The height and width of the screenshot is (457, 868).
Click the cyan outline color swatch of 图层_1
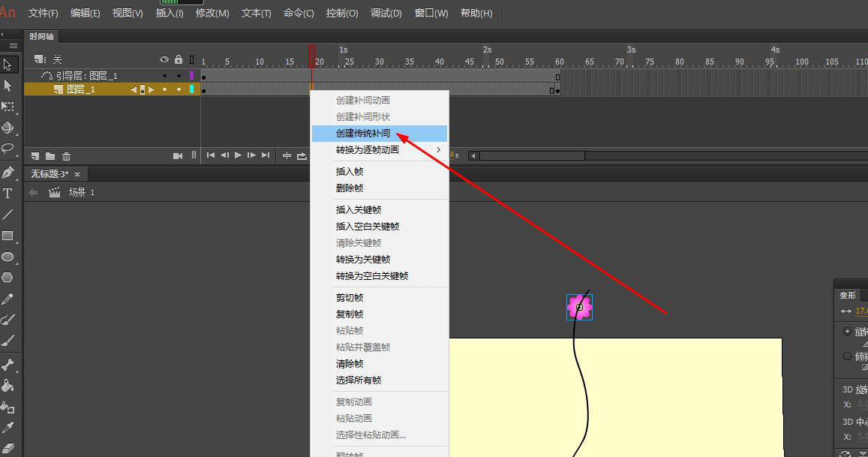[192, 88]
